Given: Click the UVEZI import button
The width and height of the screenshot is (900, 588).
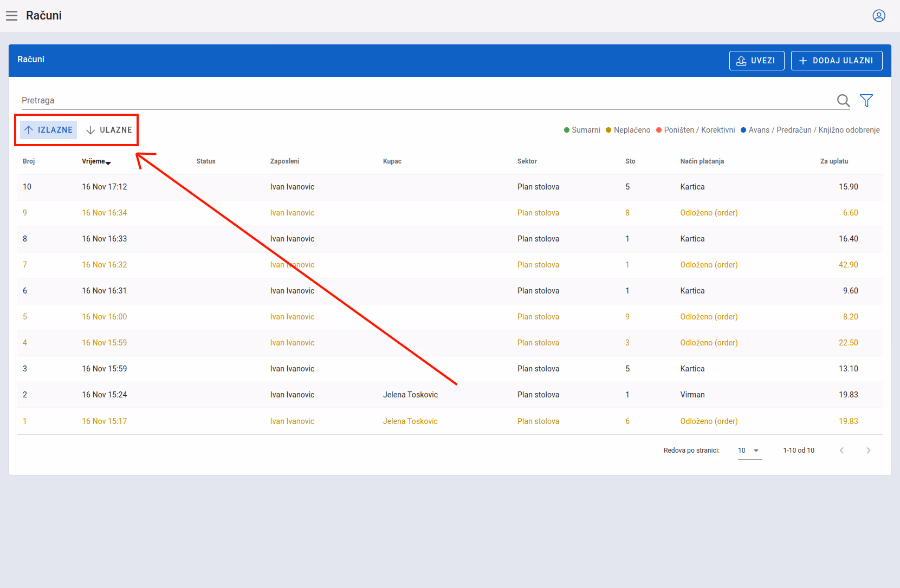Looking at the screenshot, I should coord(756,61).
